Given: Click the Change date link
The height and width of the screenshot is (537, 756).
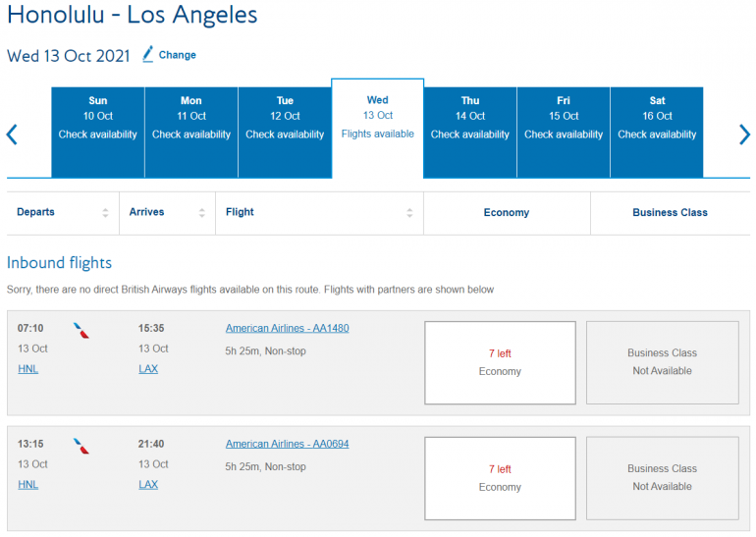Looking at the screenshot, I should tap(177, 55).
